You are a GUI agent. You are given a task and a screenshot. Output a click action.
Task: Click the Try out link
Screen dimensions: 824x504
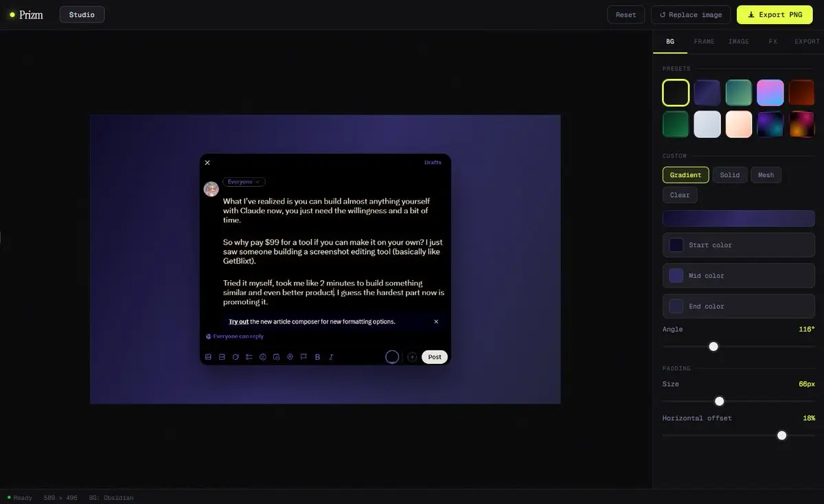[x=238, y=321]
